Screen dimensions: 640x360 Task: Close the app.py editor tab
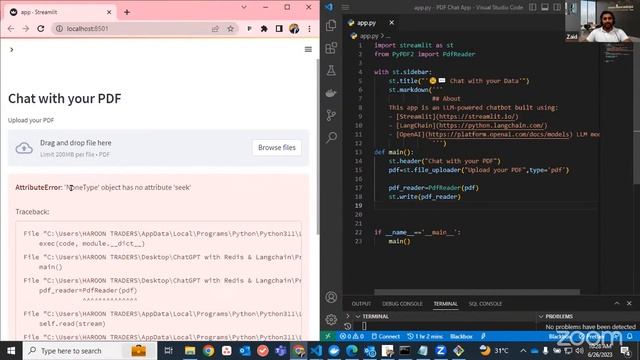click(x=391, y=22)
